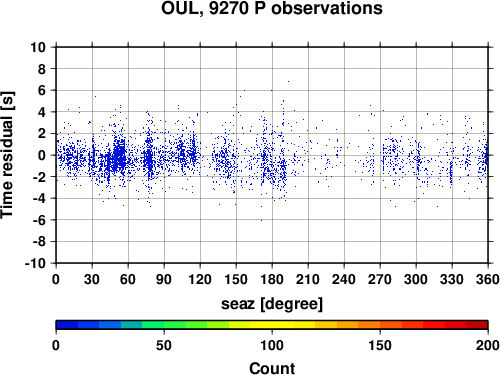
Task: Click the x-axis tick label 180
Action: click(x=272, y=279)
